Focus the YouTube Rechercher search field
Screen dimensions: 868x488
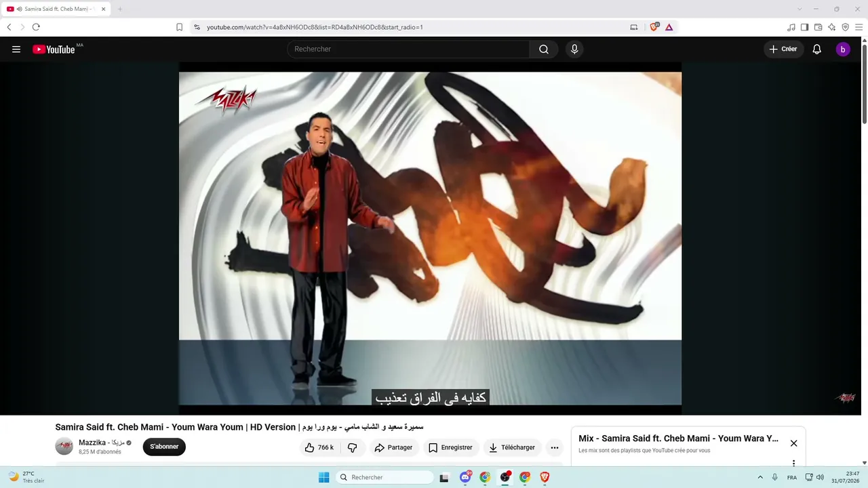click(408, 49)
